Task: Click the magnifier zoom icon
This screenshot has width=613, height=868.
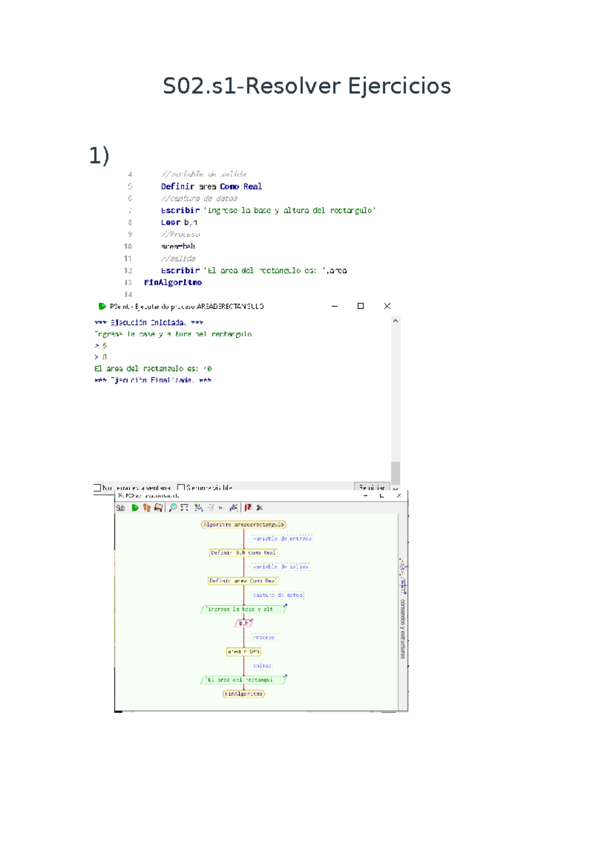Action: pyautogui.click(x=173, y=508)
